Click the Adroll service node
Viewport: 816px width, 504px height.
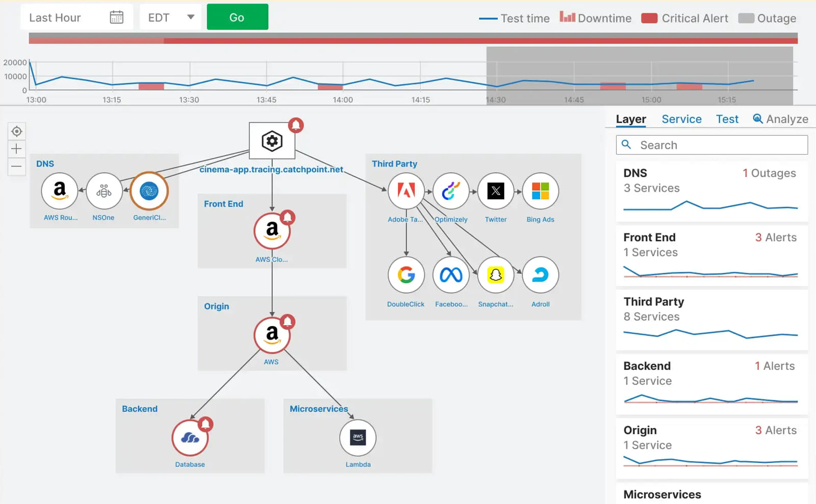click(x=540, y=275)
